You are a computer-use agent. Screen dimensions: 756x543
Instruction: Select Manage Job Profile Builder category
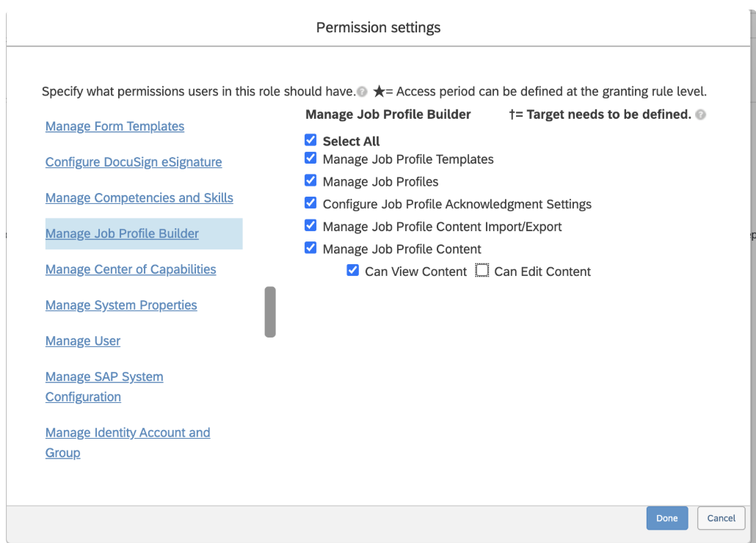pos(122,234)
